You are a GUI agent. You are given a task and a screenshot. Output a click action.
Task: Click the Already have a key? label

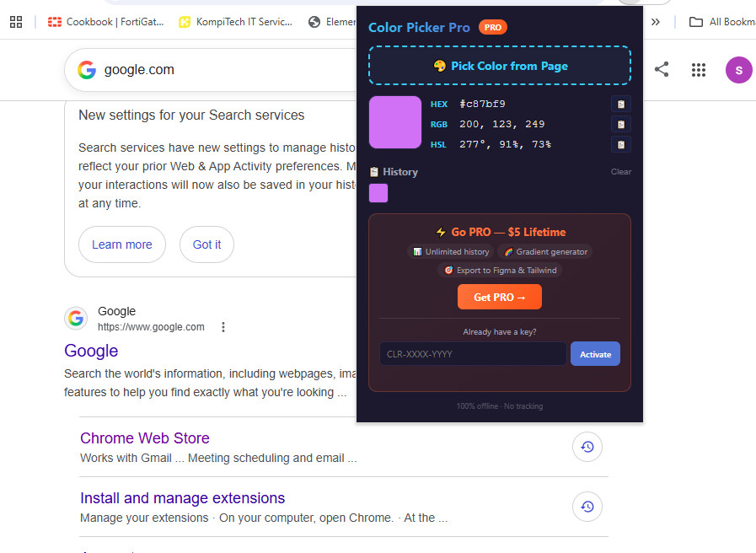[500, 331]
